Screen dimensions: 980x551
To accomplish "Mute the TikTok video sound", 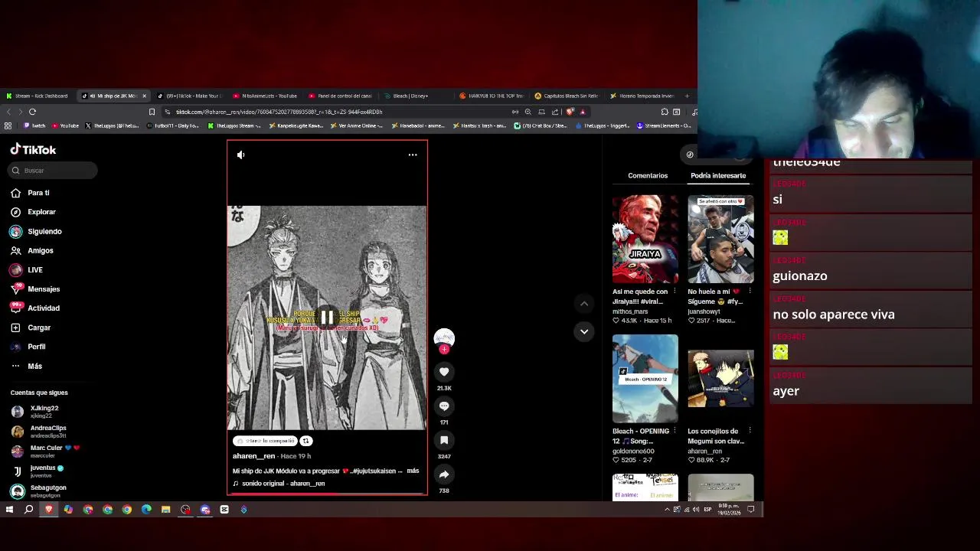I will [241, 155].
